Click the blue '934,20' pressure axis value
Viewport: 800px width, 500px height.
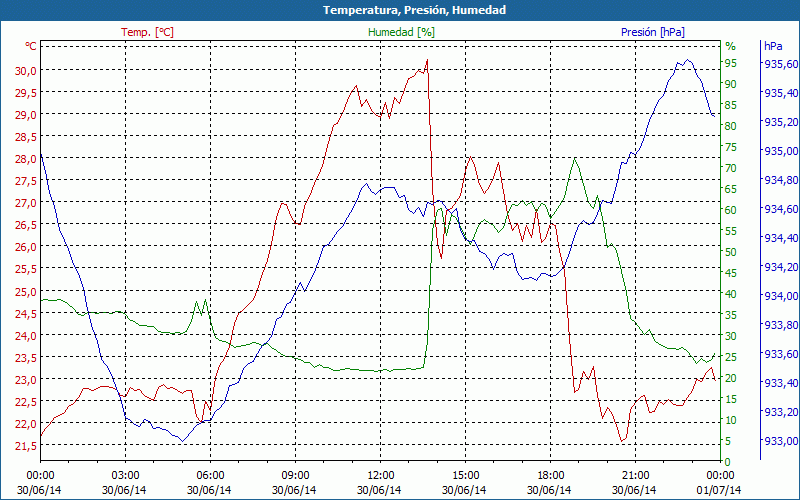click(x=781, y=267)
